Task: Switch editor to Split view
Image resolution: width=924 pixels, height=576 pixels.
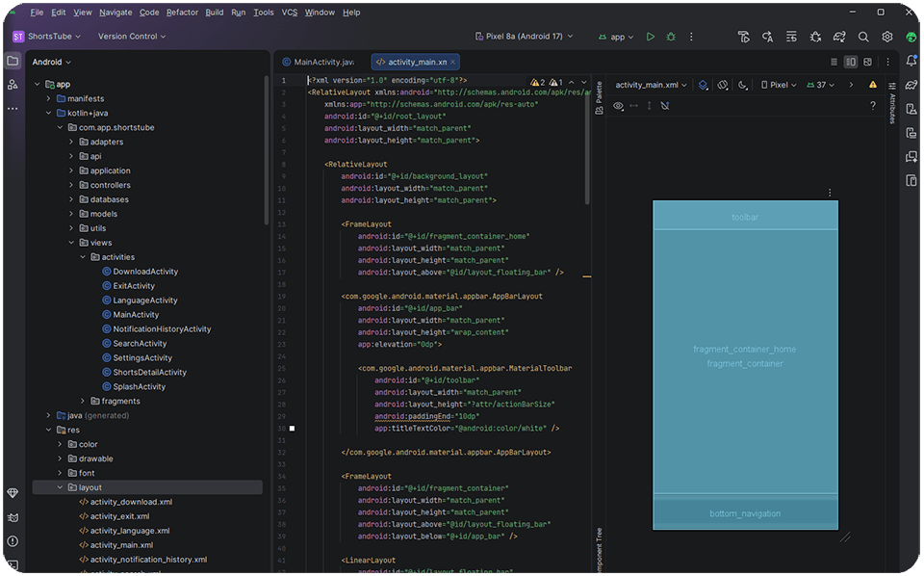Action: pos(850,62)
